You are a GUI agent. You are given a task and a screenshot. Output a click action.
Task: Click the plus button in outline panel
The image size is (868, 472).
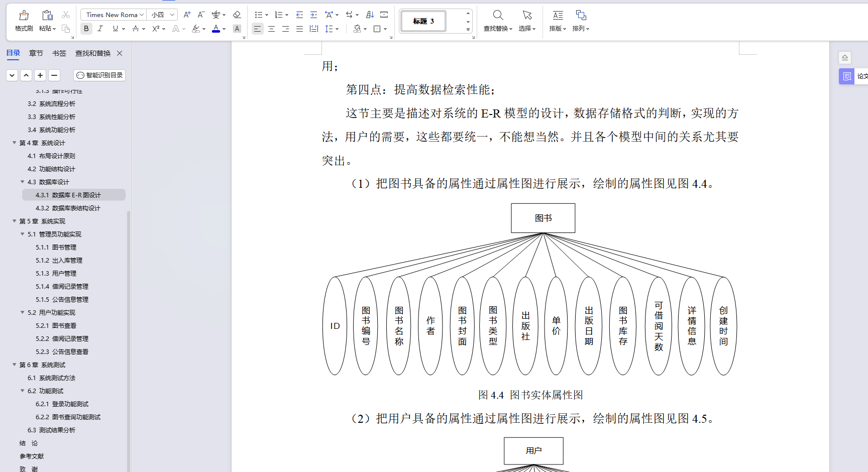(x=40, y=75)
